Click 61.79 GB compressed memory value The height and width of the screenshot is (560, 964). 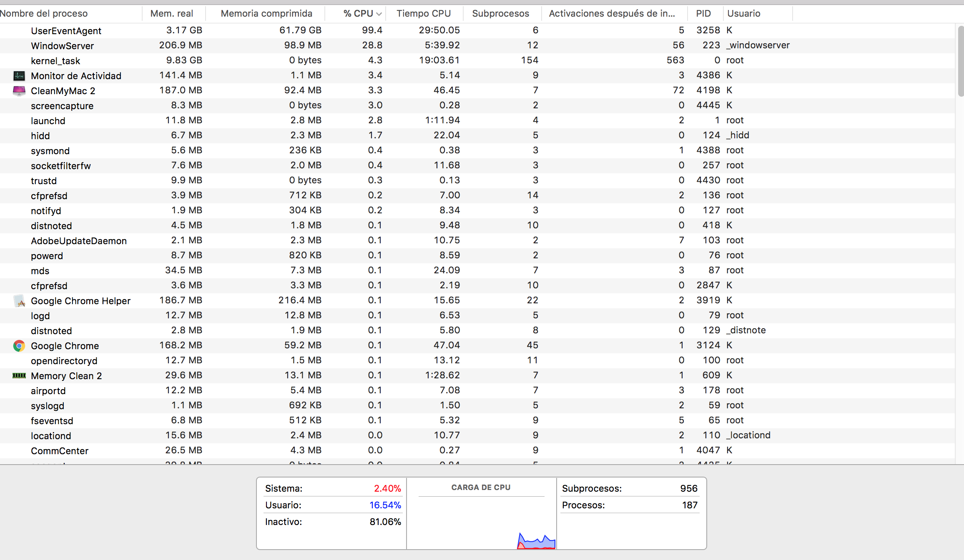tap(300, 30)
